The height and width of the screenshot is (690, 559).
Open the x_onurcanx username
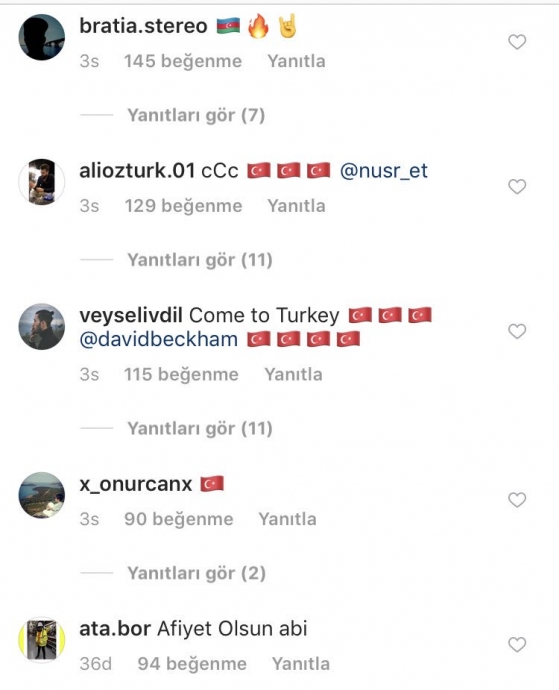point(136,484)
